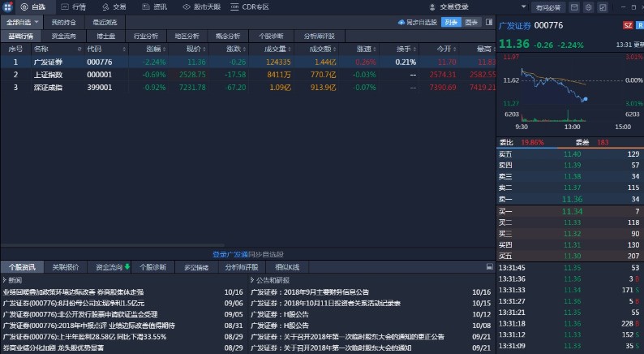The height and width of the screenshot is (354, 644).
Task: Sort by the 涨速 column header
Action: tap(364, 49)
